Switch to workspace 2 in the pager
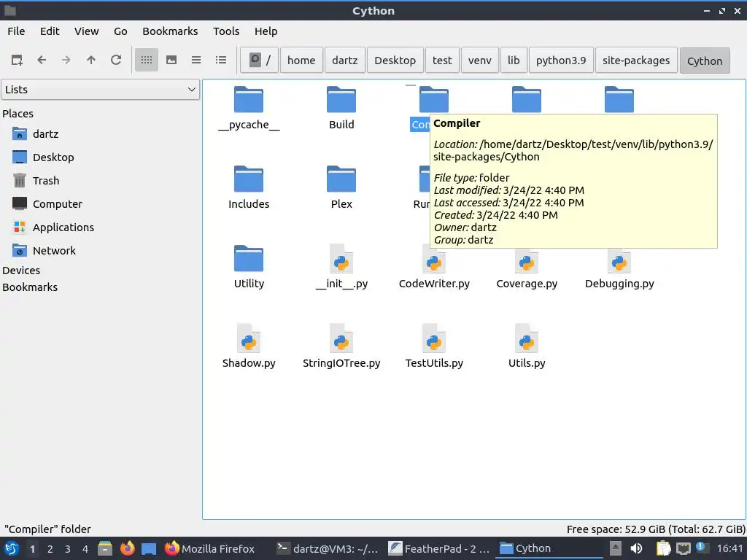 (50, 549)
